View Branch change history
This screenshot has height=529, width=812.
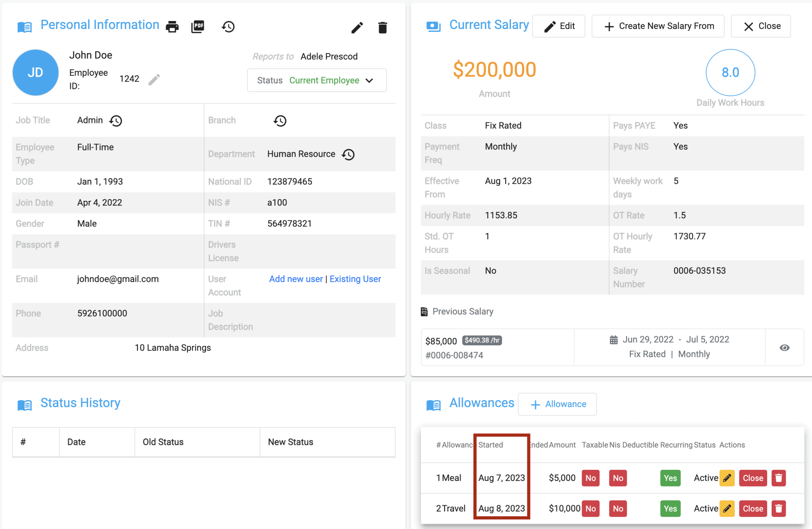click(x=280, y=121)
